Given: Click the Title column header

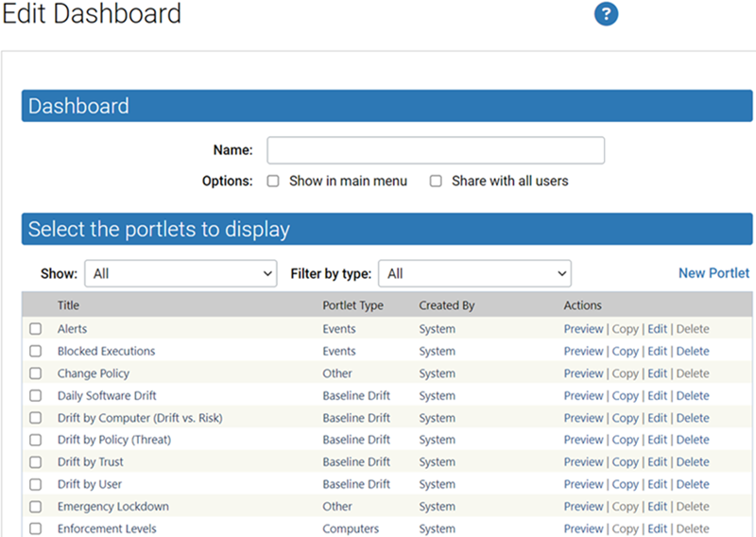Looking at the screenshot, I should coord(68,305).
